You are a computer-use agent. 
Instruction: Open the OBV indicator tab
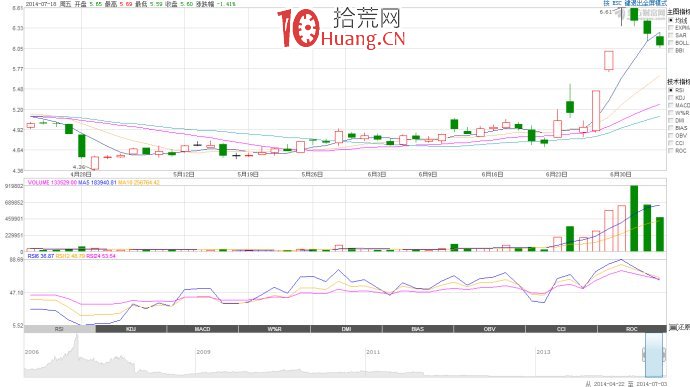tap(489, 329)
